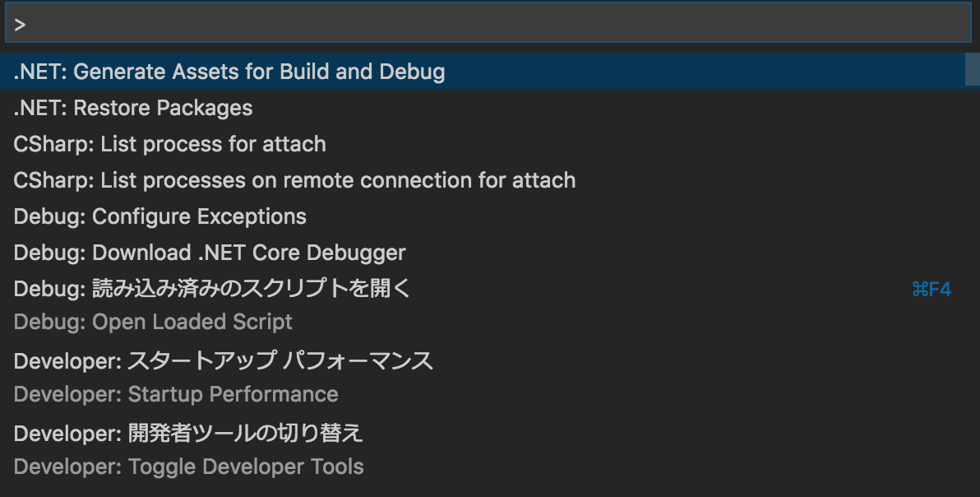Run Debug: Download .NET Core Debugger

point(210,253)
